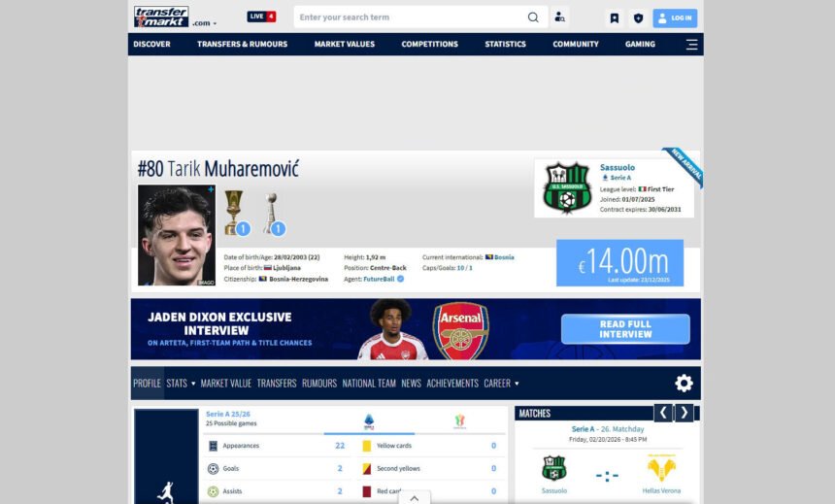Click the Sassuolo club crest in header

[x=567, y=187]
